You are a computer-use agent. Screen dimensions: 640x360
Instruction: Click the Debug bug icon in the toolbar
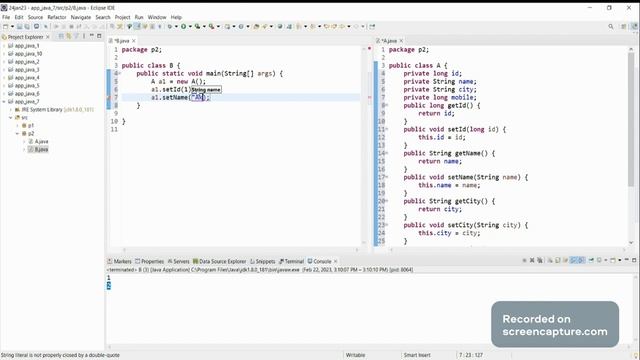[169, 27]
